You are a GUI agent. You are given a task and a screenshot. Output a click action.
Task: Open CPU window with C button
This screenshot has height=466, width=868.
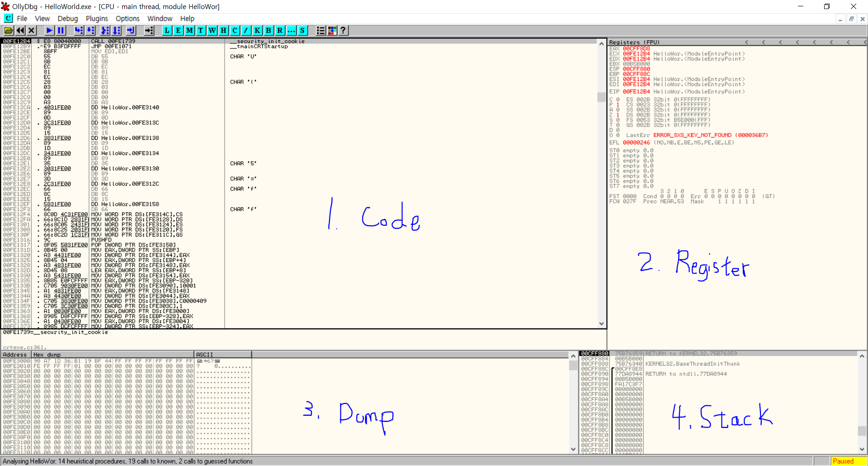(x=235, y=30)
